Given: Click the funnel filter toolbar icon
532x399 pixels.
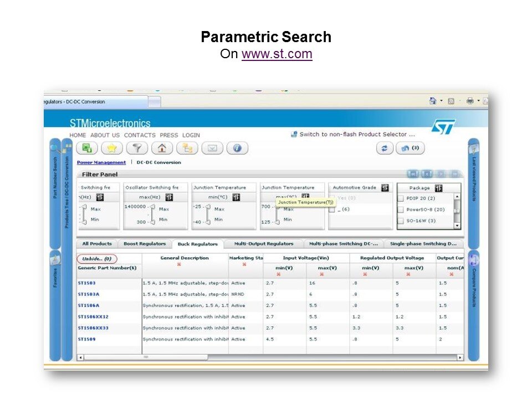Looking at the screenshot, I should click(x=137, y=148).
